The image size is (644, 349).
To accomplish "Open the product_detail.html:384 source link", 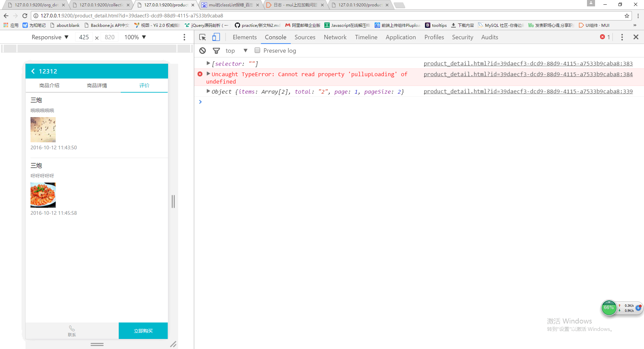I will tap(528, 74).
